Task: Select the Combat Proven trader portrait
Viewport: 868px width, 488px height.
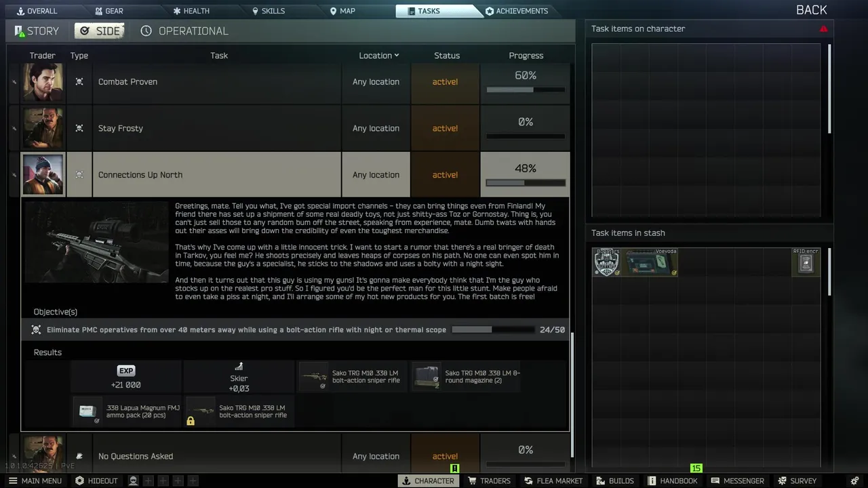Action: [43, 82]
